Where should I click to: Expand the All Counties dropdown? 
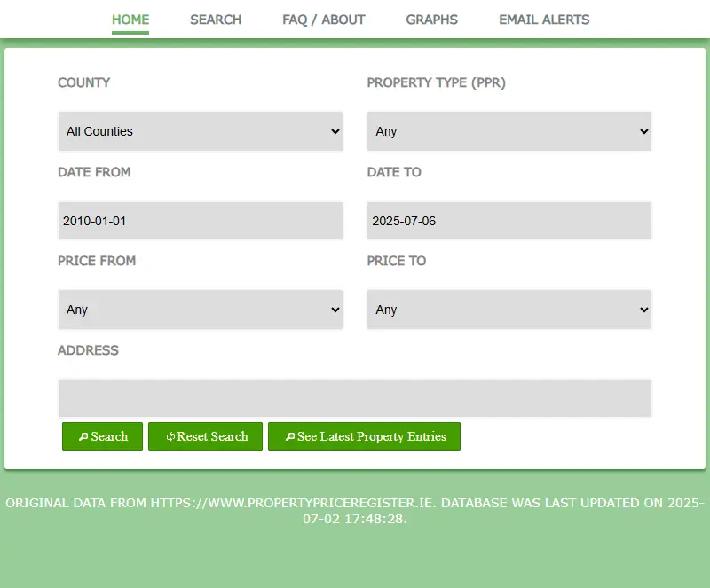pos(201,131)
